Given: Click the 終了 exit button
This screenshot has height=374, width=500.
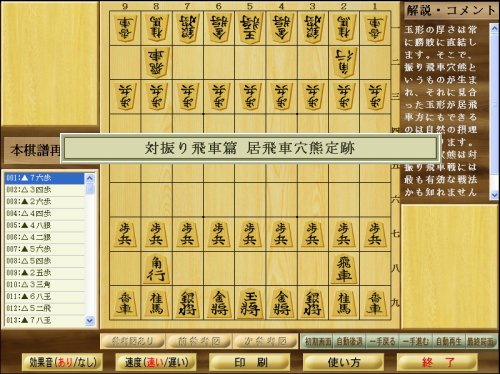Looking at the screenshot, I should pyautogui.click(x=437, y=362).
